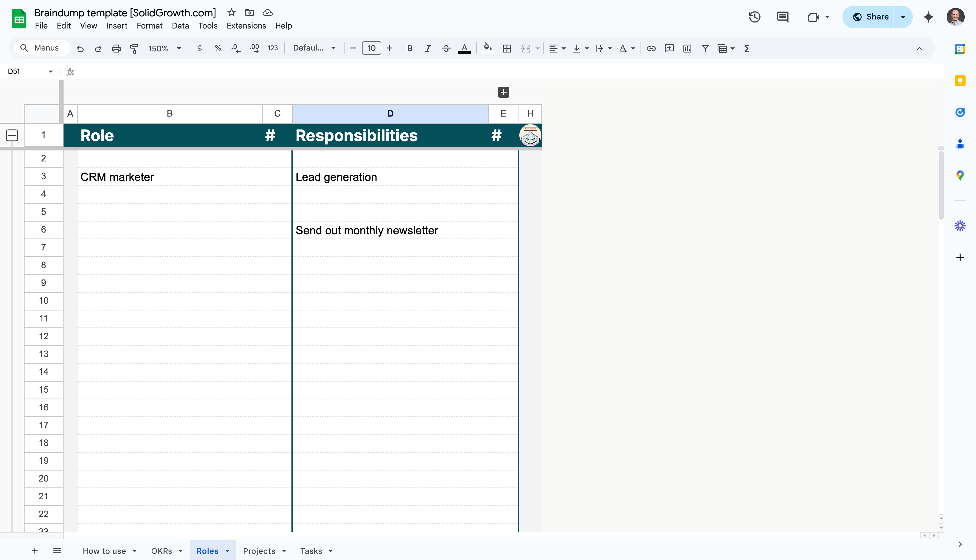The height and width of the screenshot is (560, 976).
Task: Toggle bold formatting
Action: pyautogui.click(x=410, y=49)
